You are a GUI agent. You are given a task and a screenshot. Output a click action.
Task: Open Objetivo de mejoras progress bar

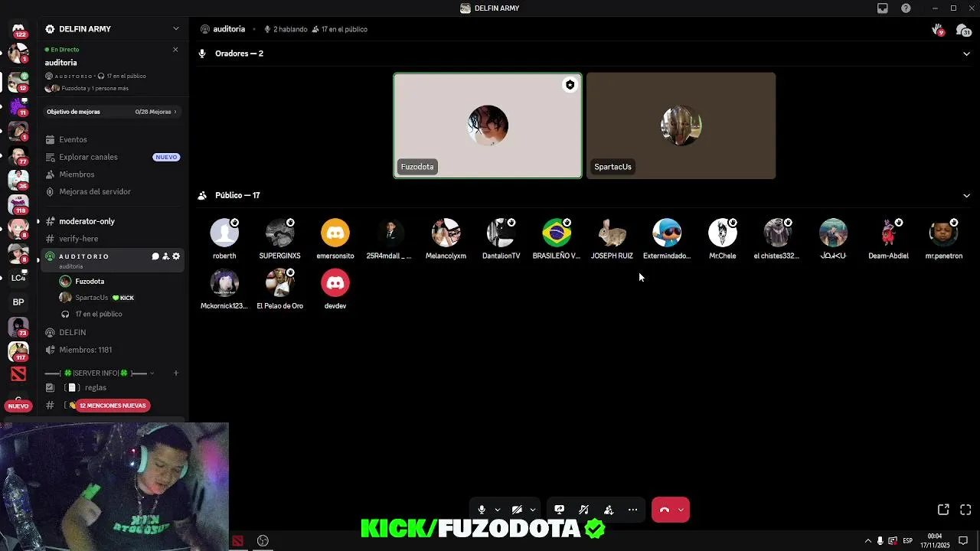click(x=112, y=112)
